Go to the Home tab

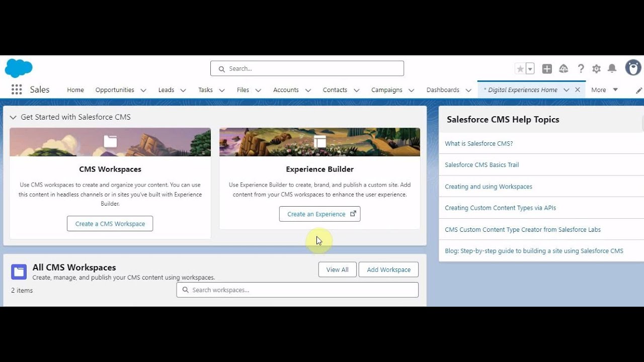pyautogui.click(x=75, y=90)
